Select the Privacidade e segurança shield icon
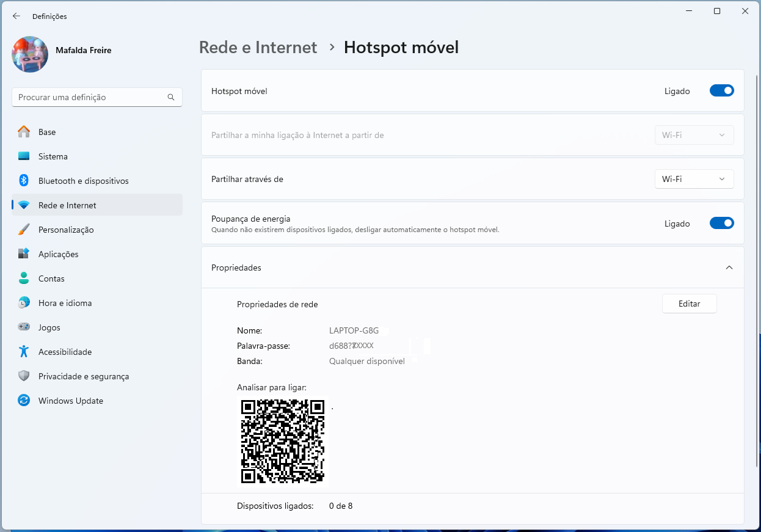The width and height of the screenshot is (761, 532). pos(24,376)
